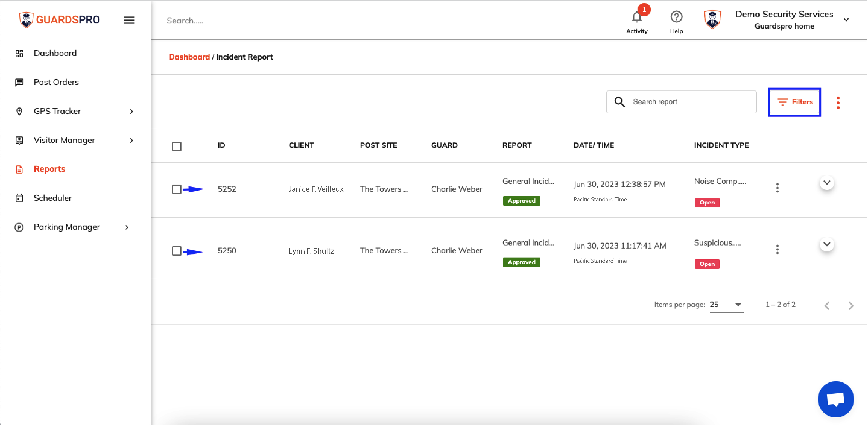This screenshot has width=868, height=425.
Task: Open Parking Manager menu item
Action: pos(67,227)
